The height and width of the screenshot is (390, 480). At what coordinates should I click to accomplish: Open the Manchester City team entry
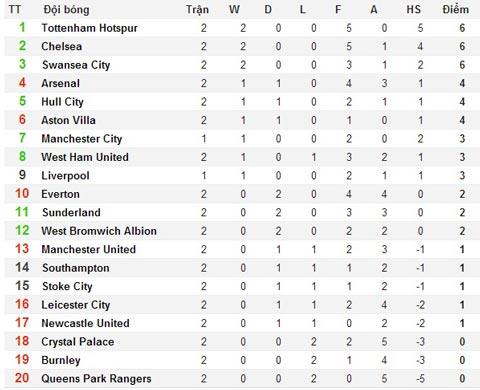pyautogui.click(x=82, y=139)
